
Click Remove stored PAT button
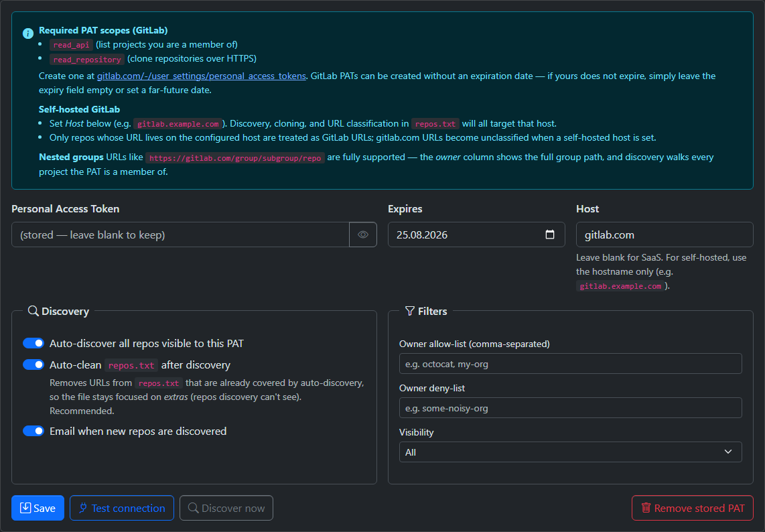692,508
